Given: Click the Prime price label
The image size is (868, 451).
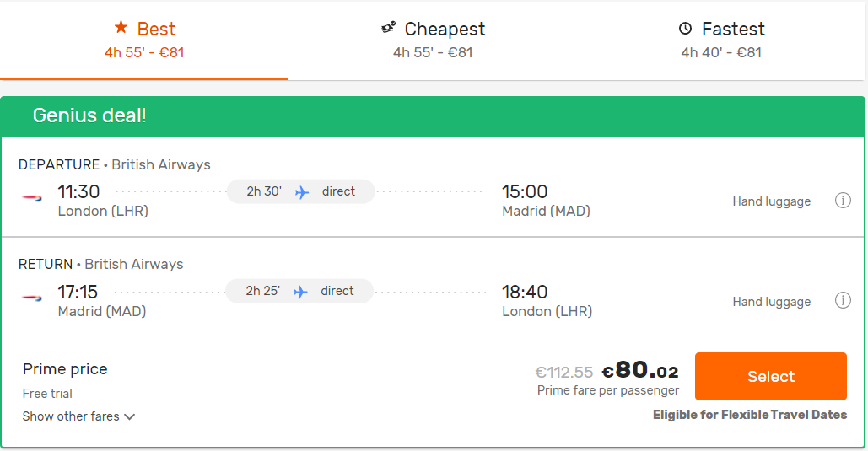Looking at the screenshot, I should coord(65,369).
